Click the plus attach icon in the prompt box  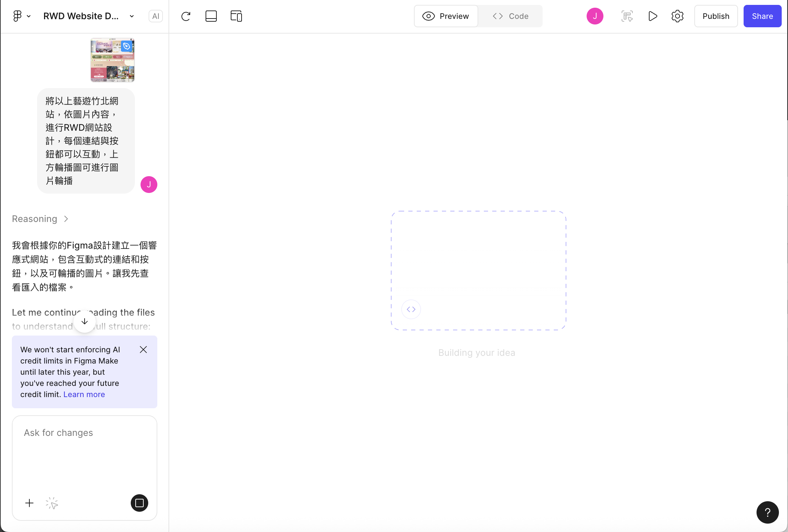29,503
